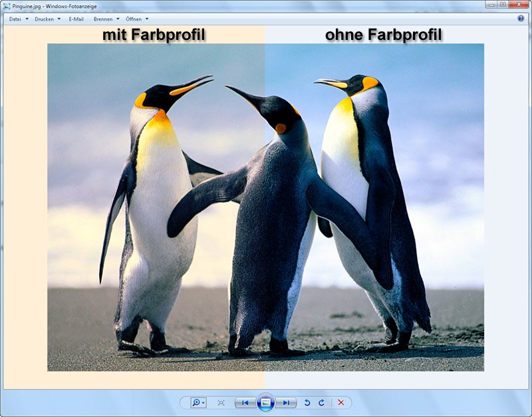Click the penguin photo on display

click(x=265, y=207)
